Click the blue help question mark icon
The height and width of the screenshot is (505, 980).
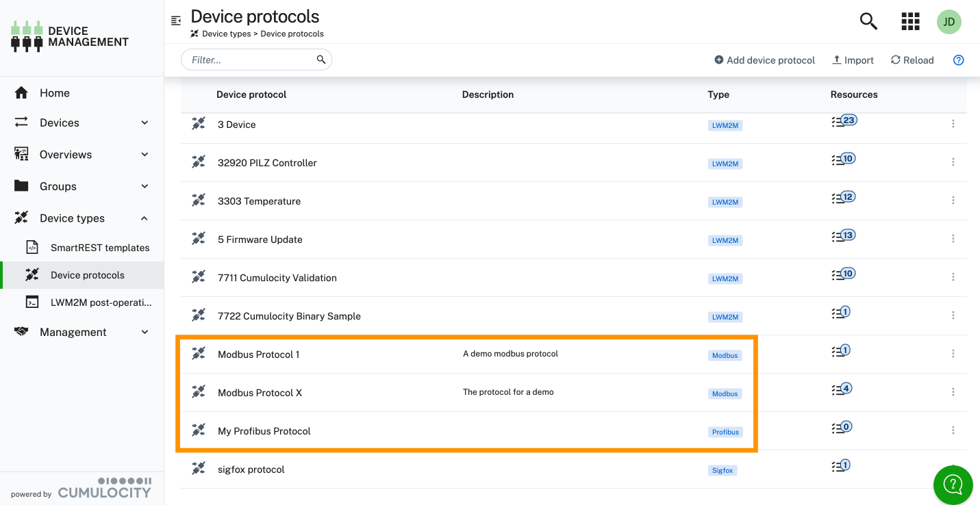[x=958, y=60]
